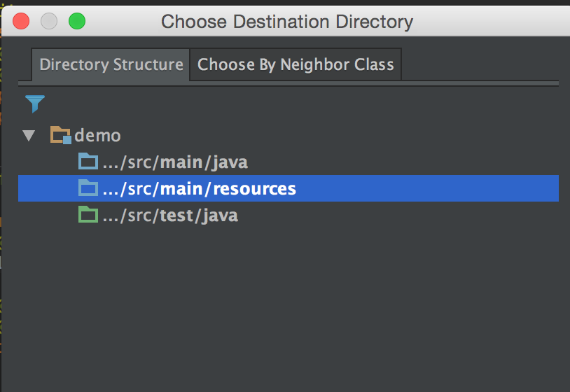
Task: Click empty space below the directory tree
Action: (x=287, y=308)
